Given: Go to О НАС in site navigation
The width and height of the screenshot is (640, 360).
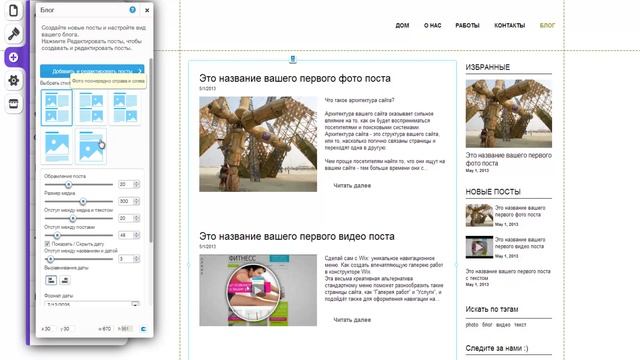Looking at the screenshot, I should [432, 25].
